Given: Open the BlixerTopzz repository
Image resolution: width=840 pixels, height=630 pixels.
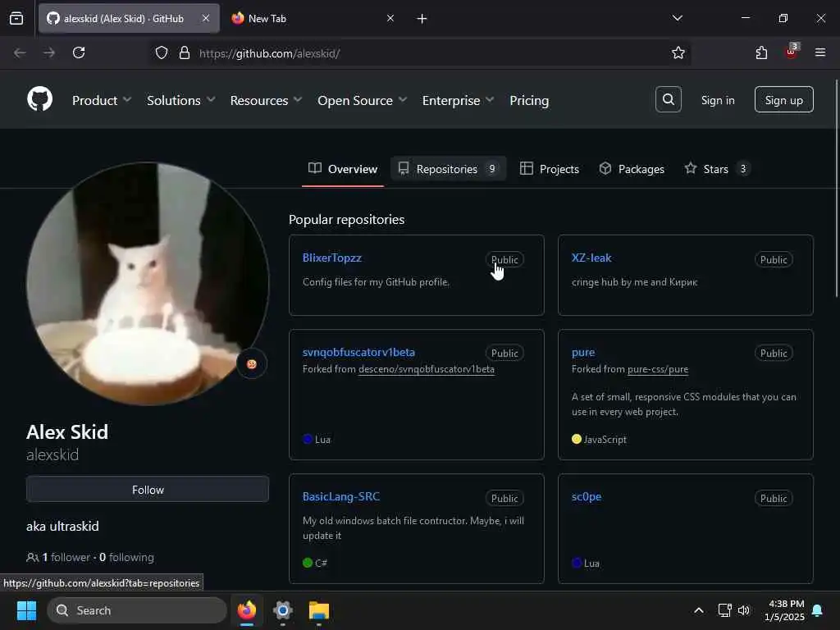Looking at the screenshot, I should click(x=332, y=258).
